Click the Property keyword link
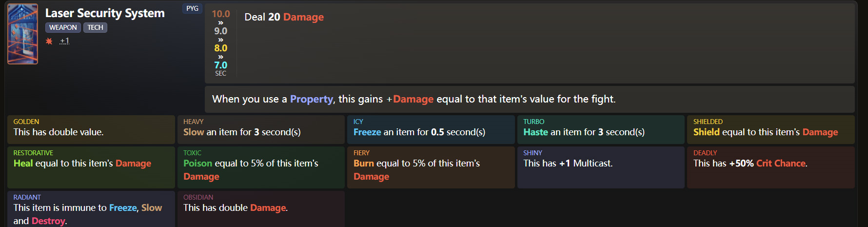The width and height of the screenshot is (868, 227). coord(311,99)
